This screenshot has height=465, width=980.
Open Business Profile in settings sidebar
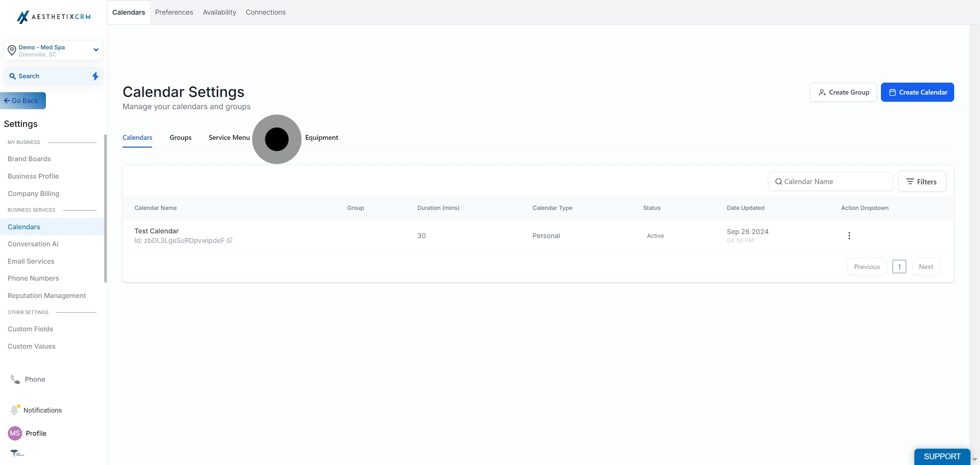click(33, 176)
